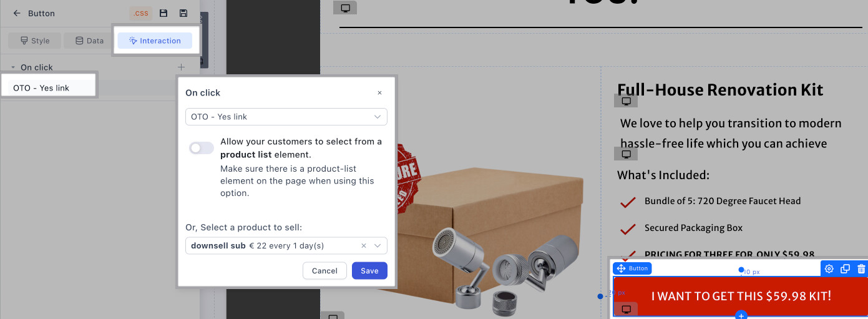The image size is (868, 319).
Task: Click the Button move handle icon
Action: click(x=621, y=268)
